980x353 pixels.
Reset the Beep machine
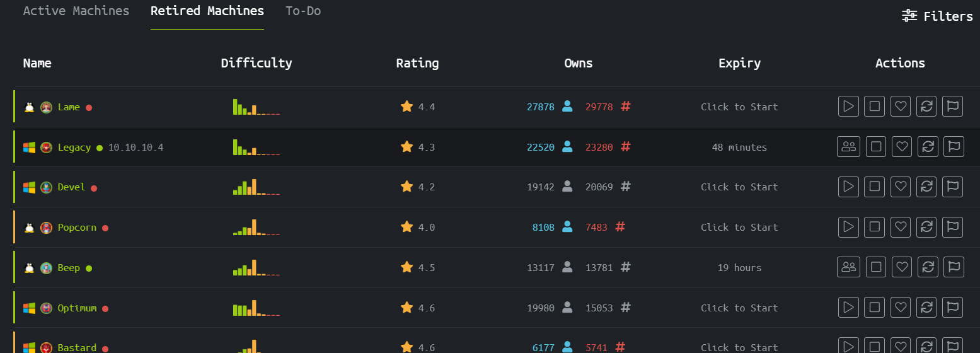pyautogui.click(x=928, y=267)
